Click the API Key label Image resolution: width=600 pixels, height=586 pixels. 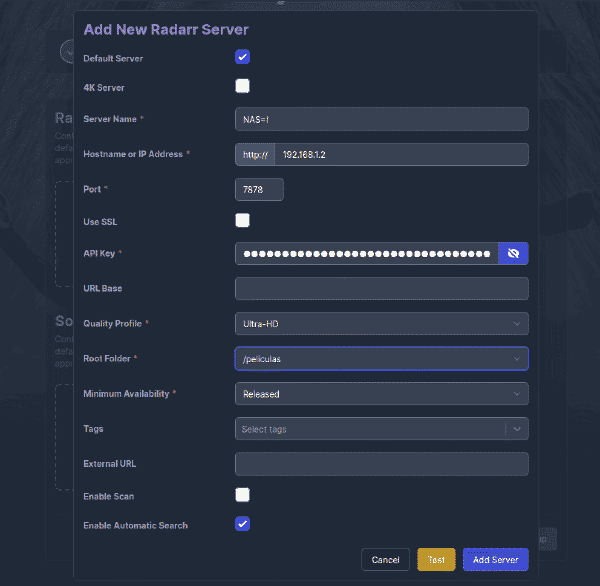[x=99, y=253]
